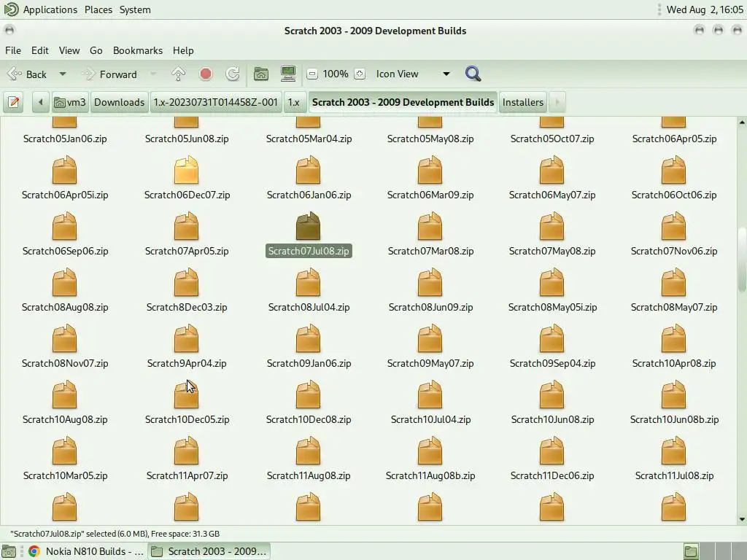Screen dimensions: 747x560
Task: Select Scratch07Jul08.zip archive icon
Action: click(x=309, y=226)
